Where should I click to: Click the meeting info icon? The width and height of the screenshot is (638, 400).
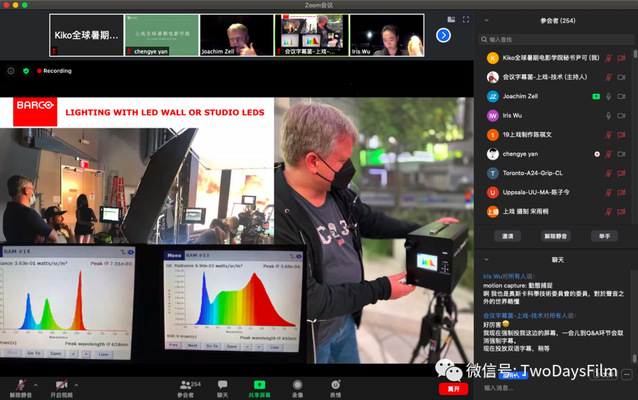click(x=11, y=71)
